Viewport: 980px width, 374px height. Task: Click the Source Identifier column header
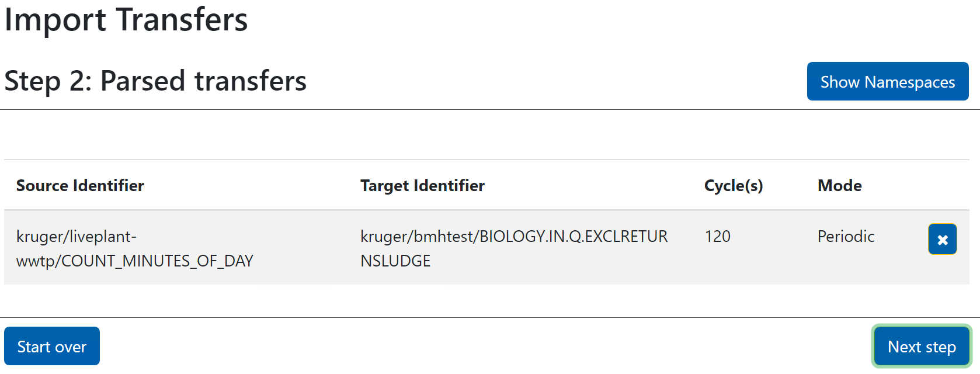click(x=80, y=186)
